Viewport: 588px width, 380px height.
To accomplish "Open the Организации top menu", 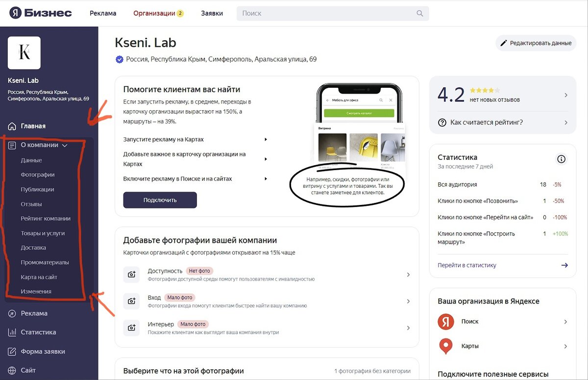I will [x=154, y=13].
